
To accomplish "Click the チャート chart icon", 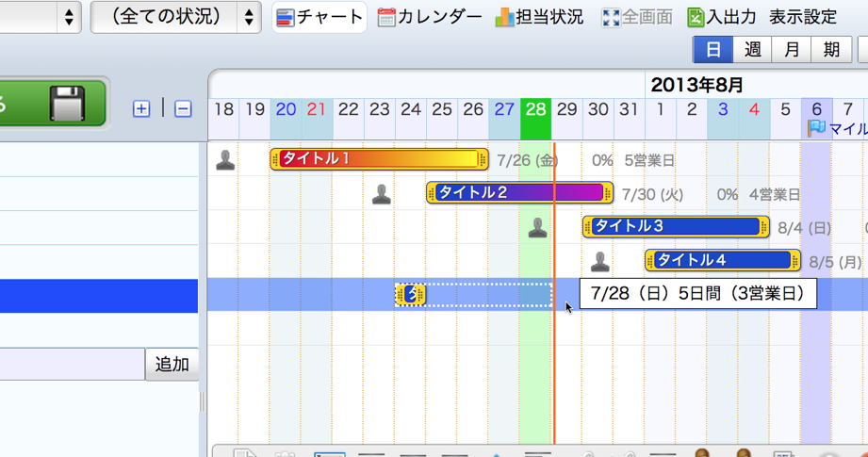I will coord(285,18).
